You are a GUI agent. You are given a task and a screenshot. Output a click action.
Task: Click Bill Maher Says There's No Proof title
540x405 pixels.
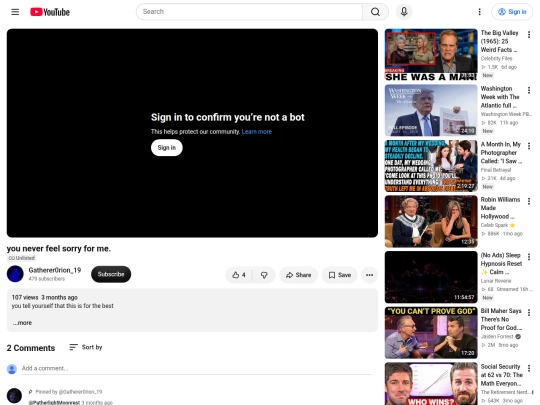tap(501, 319)
